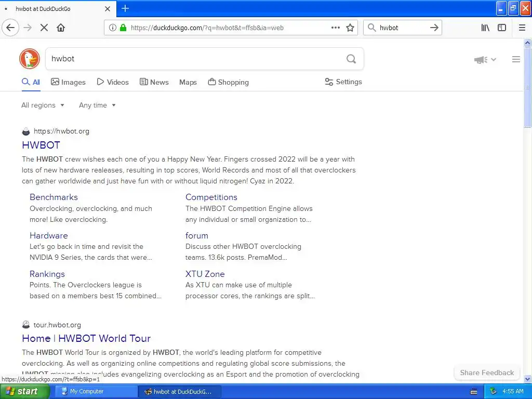This screenshot has width=532, height=399.
Task: Switch to the Images tab
Action: point(68,82)
